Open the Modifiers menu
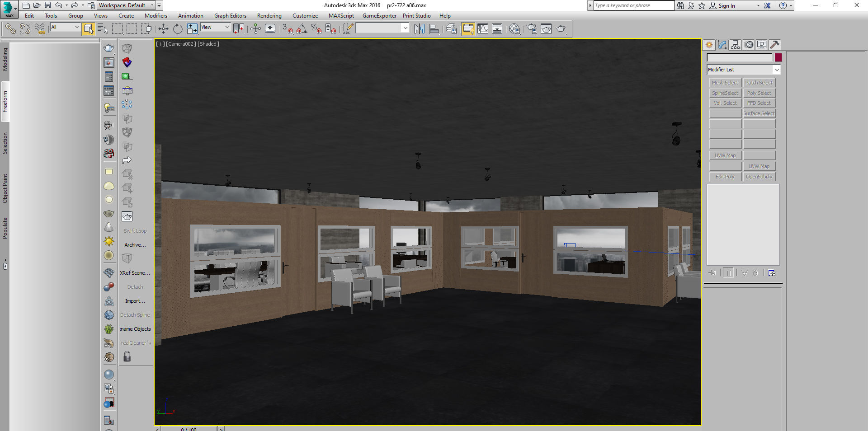Screen dimensions: 868x431 [x=156, y=16]
